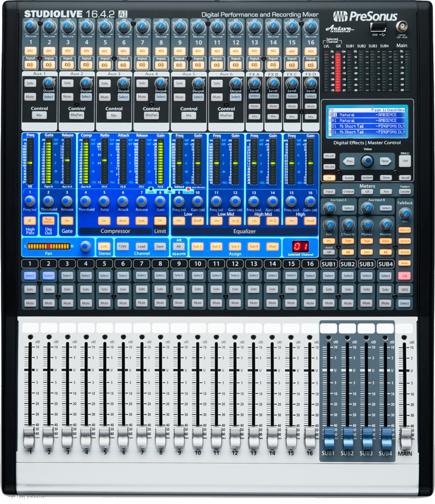Turn the High Mid EQ Freq knob
The height and width of the screenshot is (504, 435).
[254, 201]
